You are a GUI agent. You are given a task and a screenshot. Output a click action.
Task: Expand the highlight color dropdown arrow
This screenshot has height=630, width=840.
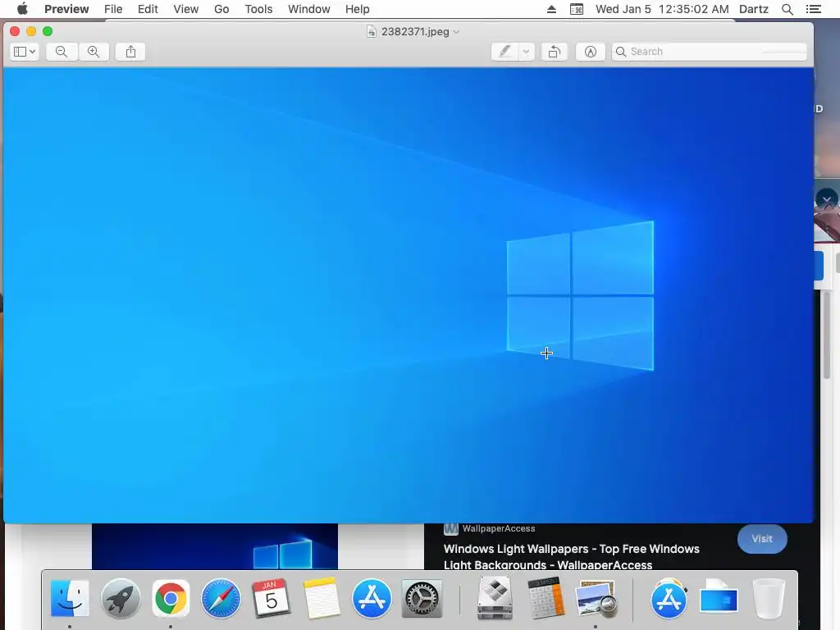(x=526, y=52)
